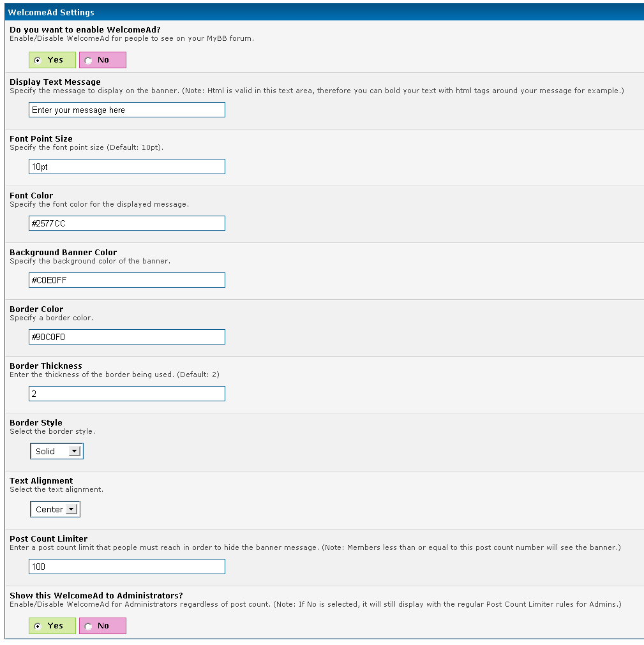Click the green Yes label for enabling WelcomeAd
Viewport: 644px width, 645px height.
pyautogui.click(x=56, y=60)
